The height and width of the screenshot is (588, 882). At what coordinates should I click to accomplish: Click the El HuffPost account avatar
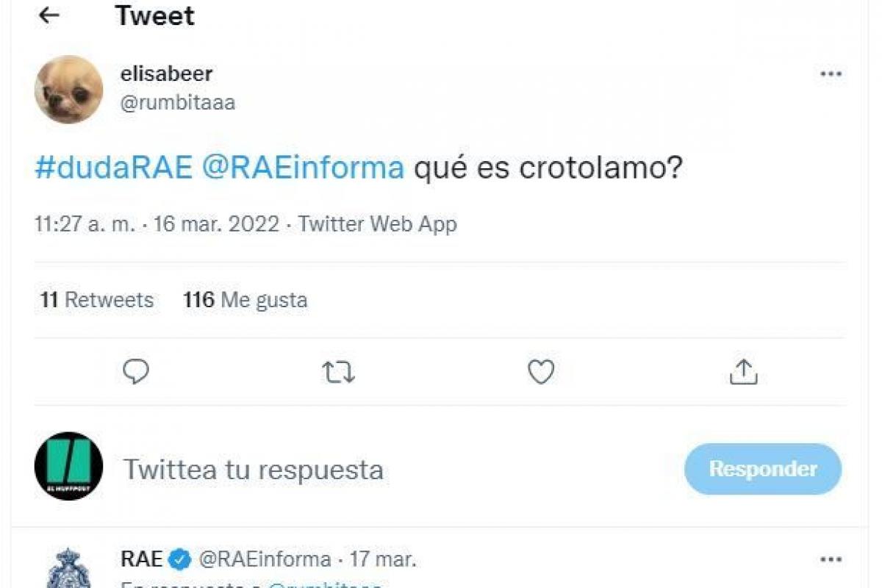tap(68, 466)
